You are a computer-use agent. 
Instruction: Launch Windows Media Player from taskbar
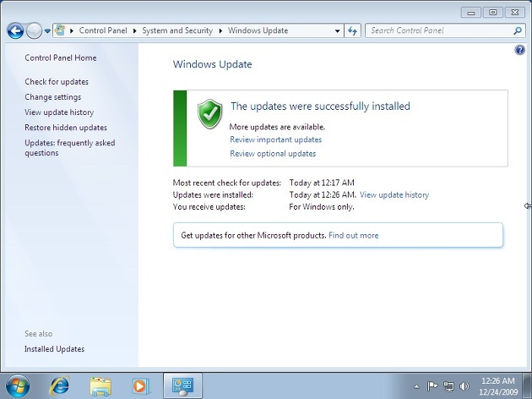click(141, 386)
